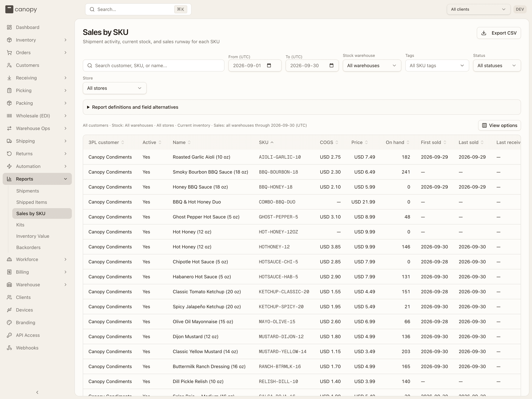Click the Search customer, SKU, or name field
The width and height of the screenshot is (532, 399).
153,65
